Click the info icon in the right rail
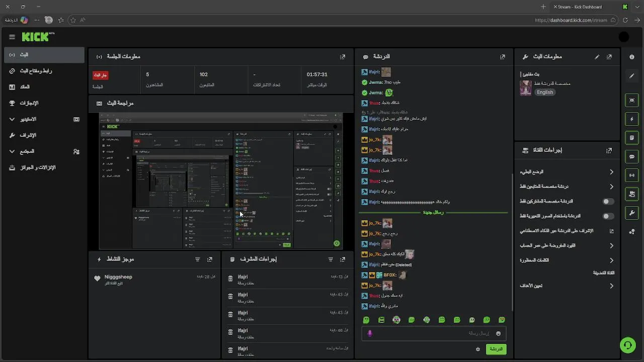 click(x=632, y=57)
